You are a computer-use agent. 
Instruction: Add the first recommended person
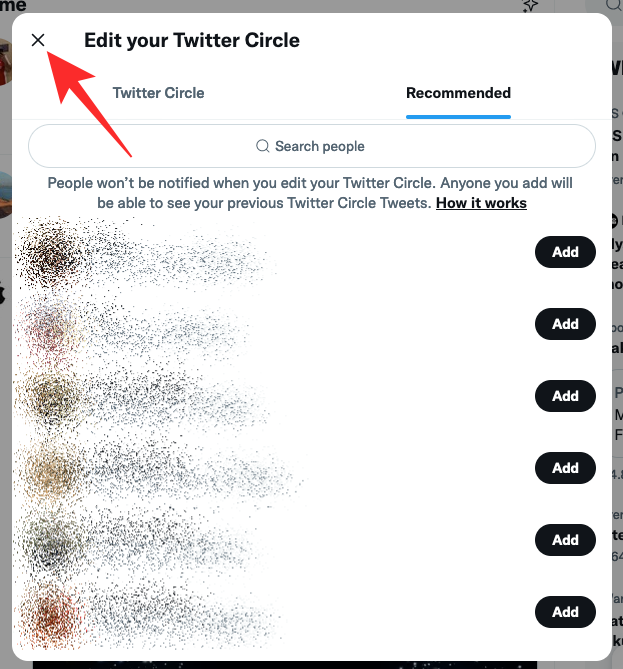[565, 252]
